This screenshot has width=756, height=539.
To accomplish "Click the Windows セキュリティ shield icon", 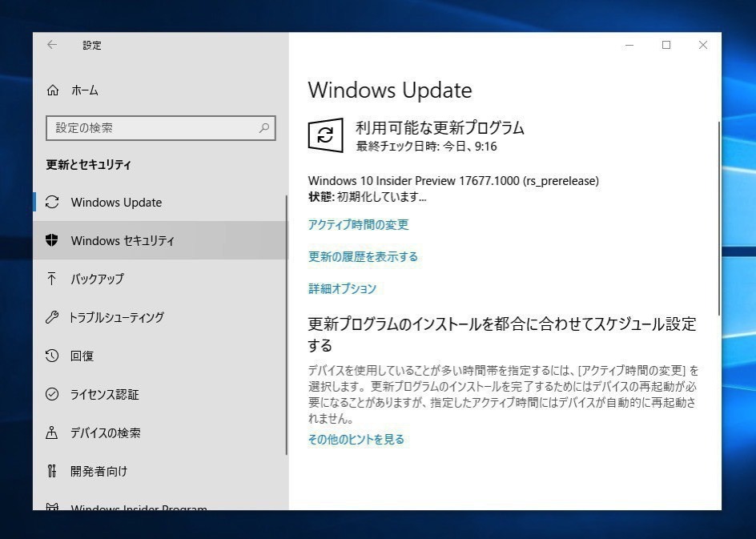I will (x=51, y=240).
